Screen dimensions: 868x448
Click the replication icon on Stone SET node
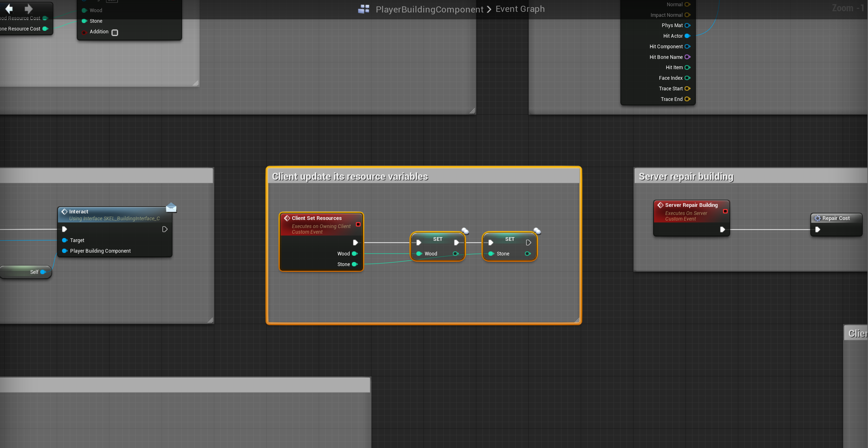coord(537,231)
